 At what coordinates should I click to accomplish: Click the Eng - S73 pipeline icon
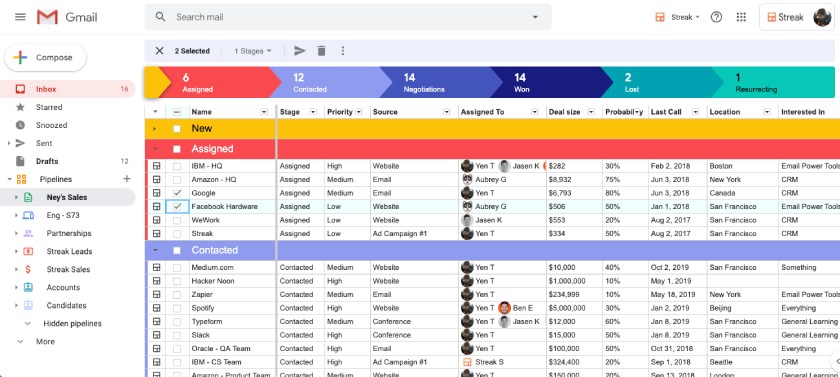[x=28, y=215]
